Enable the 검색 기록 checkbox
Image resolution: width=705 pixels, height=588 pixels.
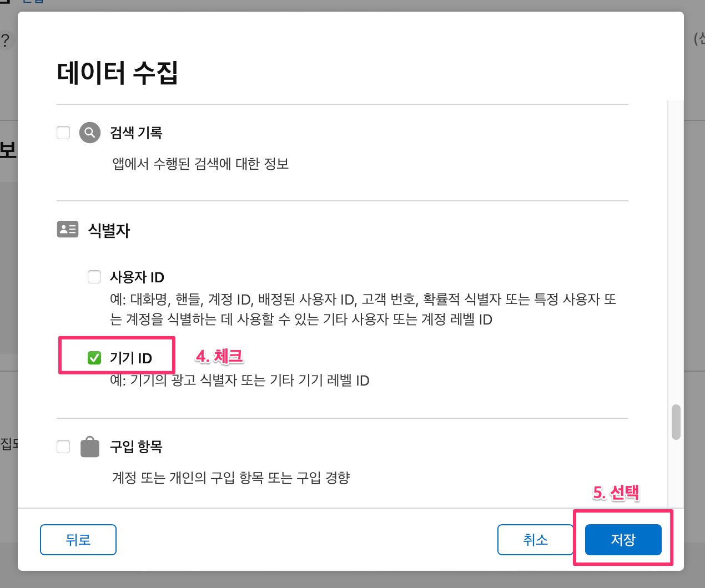(x=63, y=133)
